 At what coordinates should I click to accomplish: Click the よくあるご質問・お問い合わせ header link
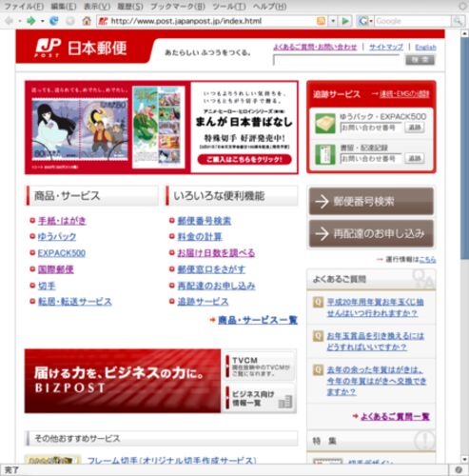pyautogui.click(x=315, y=47)
